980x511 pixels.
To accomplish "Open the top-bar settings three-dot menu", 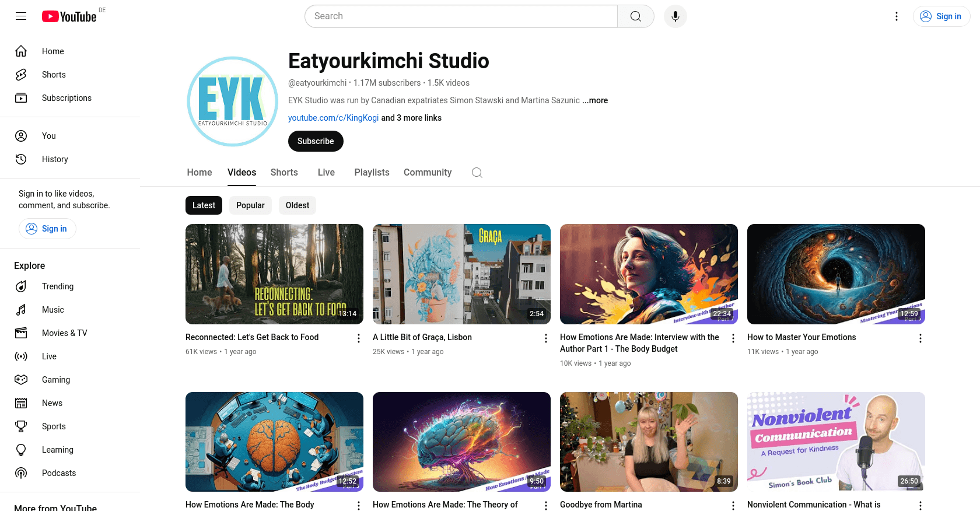I will click(897, 16).
